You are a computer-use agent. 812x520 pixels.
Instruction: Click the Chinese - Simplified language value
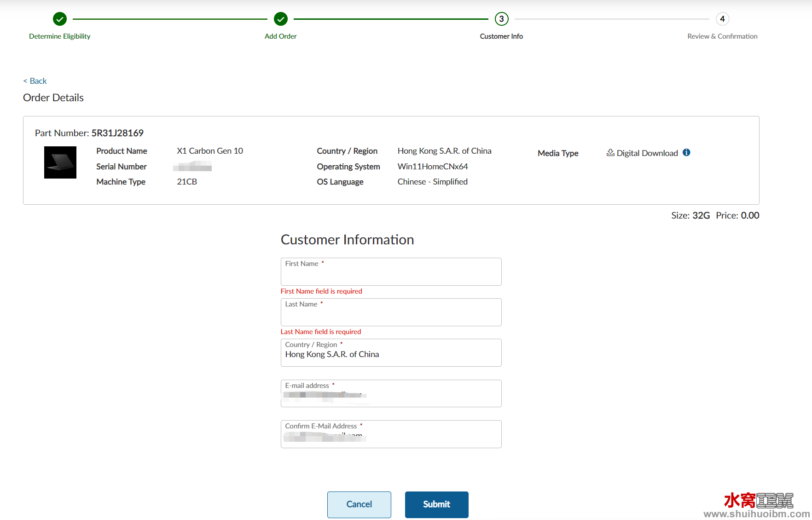pos(433,182)
